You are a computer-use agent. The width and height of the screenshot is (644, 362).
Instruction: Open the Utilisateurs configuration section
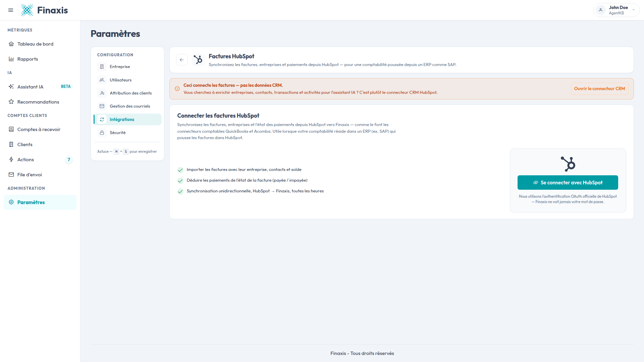coord(127,80)
